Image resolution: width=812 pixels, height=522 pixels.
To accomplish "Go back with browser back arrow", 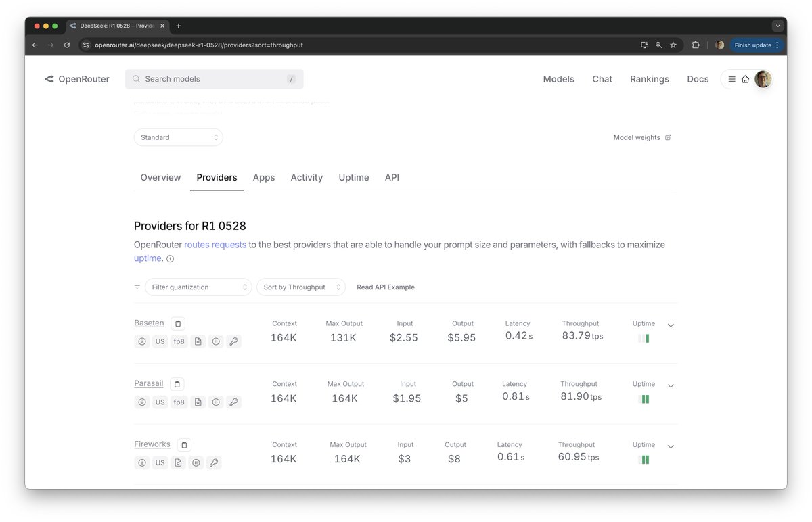I will (35, 45).
